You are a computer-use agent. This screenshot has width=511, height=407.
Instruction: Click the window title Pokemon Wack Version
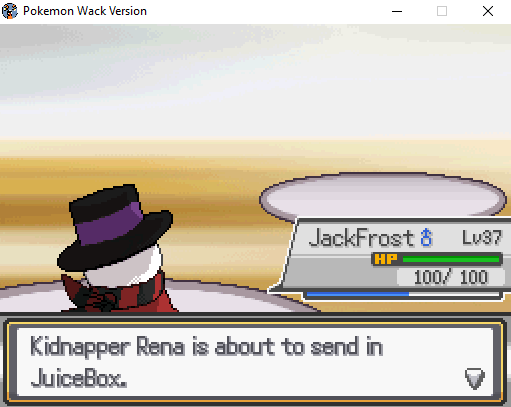pos(85,11)
